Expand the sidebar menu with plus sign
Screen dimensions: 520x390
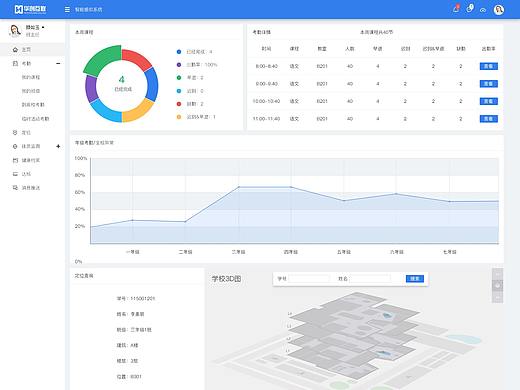tap(58, 146)
